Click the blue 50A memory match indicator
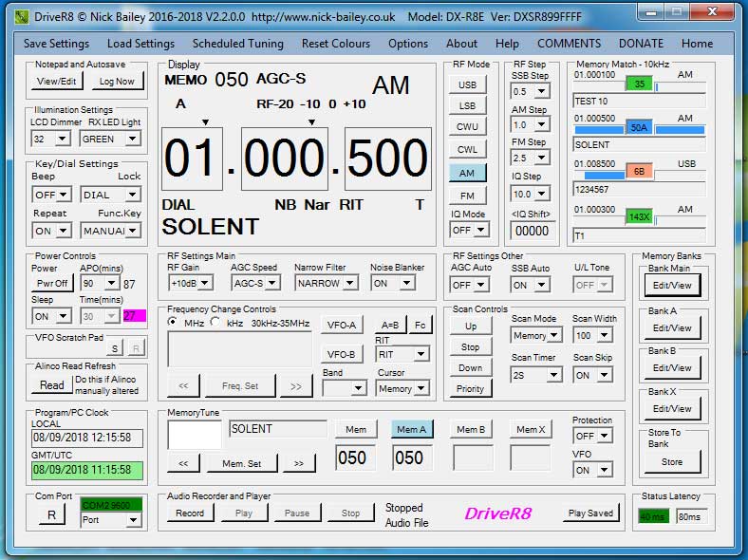Viewport: 748px width, 560px height. [639, 128]
